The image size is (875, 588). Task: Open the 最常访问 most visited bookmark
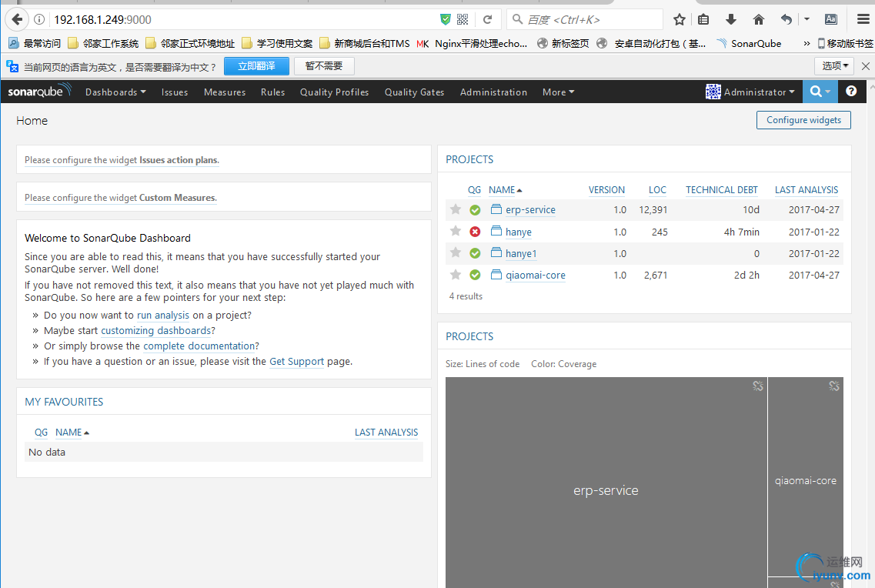(35, 44)
